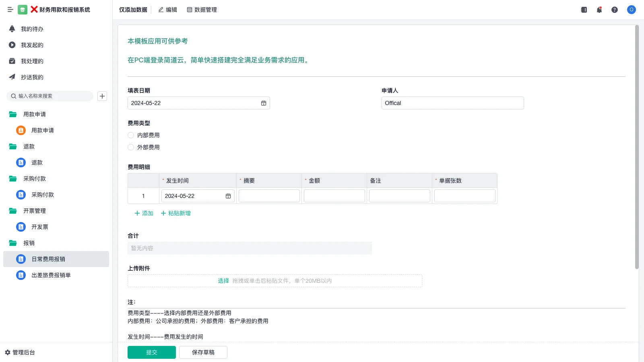Focus the 单据张数 cell input
644x362 pixels.
(465, 196)
